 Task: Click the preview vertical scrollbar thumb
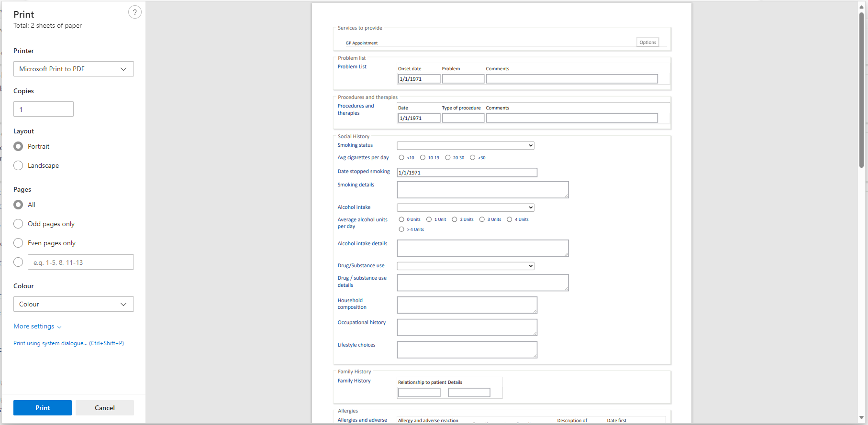[x=861, y=91]
